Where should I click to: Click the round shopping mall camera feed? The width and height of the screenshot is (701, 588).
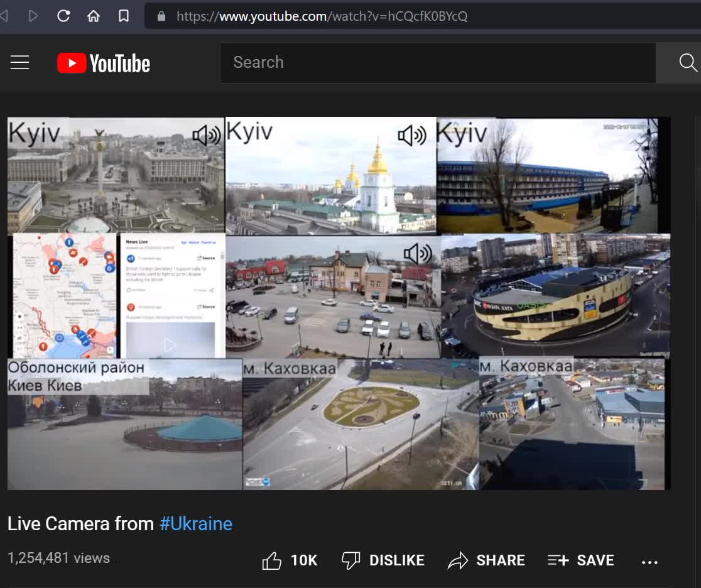point(556,295)
